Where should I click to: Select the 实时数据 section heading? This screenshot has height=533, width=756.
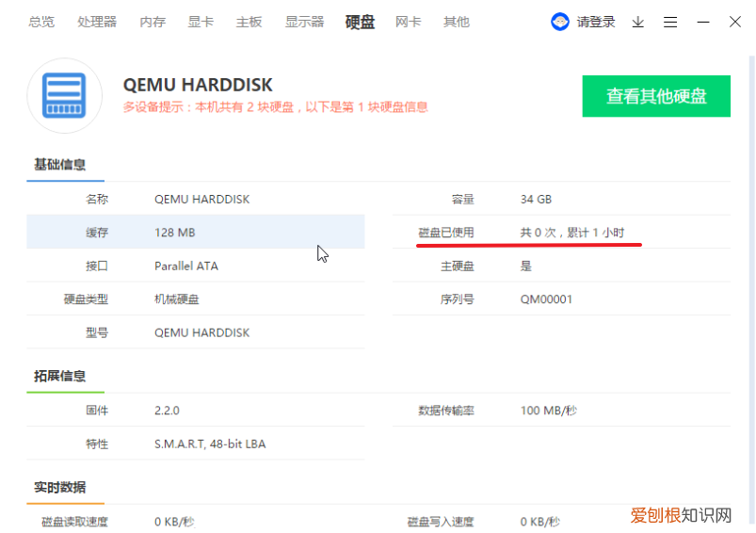click(60, 487)
